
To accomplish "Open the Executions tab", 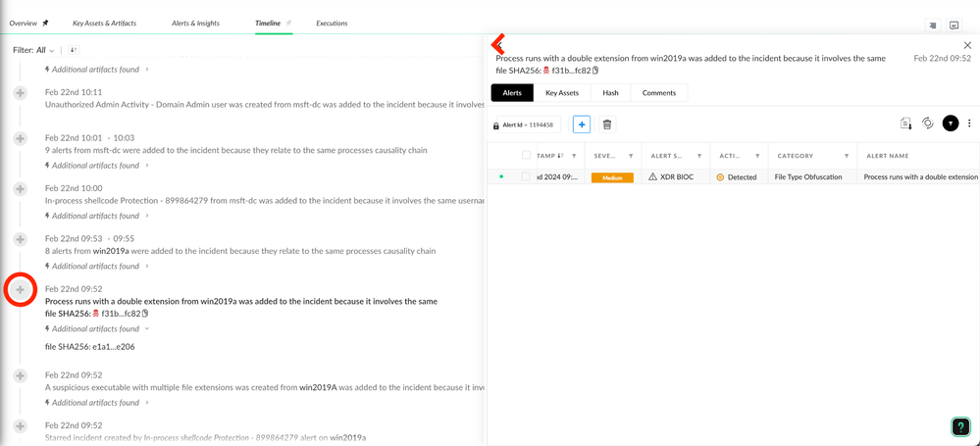I will tap(332, 24).
